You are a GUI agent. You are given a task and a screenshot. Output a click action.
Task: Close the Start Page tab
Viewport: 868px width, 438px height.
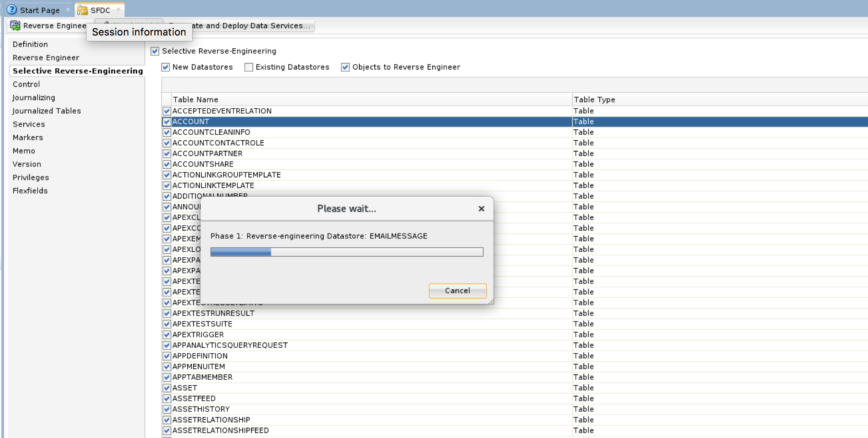[68, 10]
